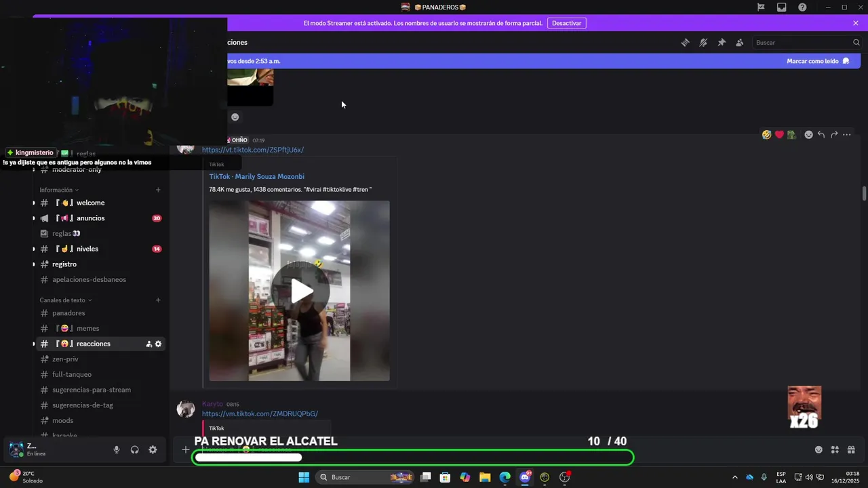Open pinned messages with the pin icon

pyautogui.click(x=722, y=42)
